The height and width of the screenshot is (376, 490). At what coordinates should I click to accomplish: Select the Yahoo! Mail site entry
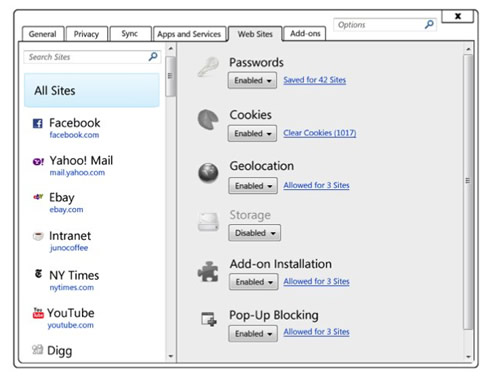(92, 166)
